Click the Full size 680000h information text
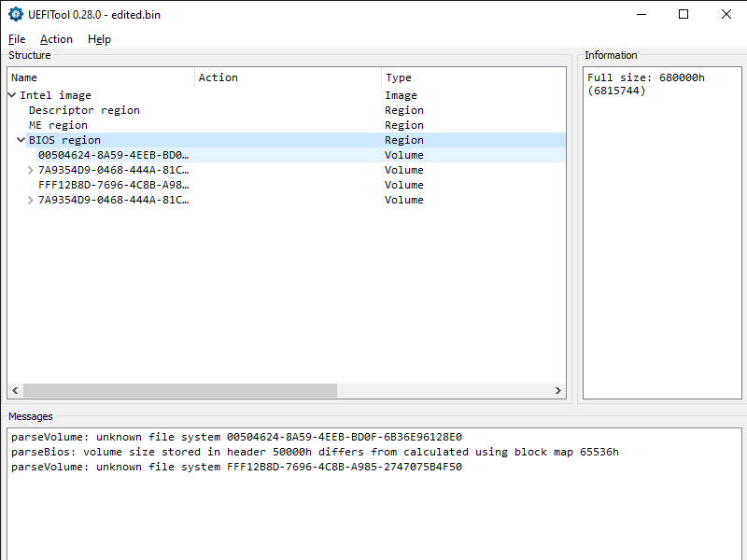Viewport: 747px width, 560px height. pyautogui.click(x=645, y=84)
